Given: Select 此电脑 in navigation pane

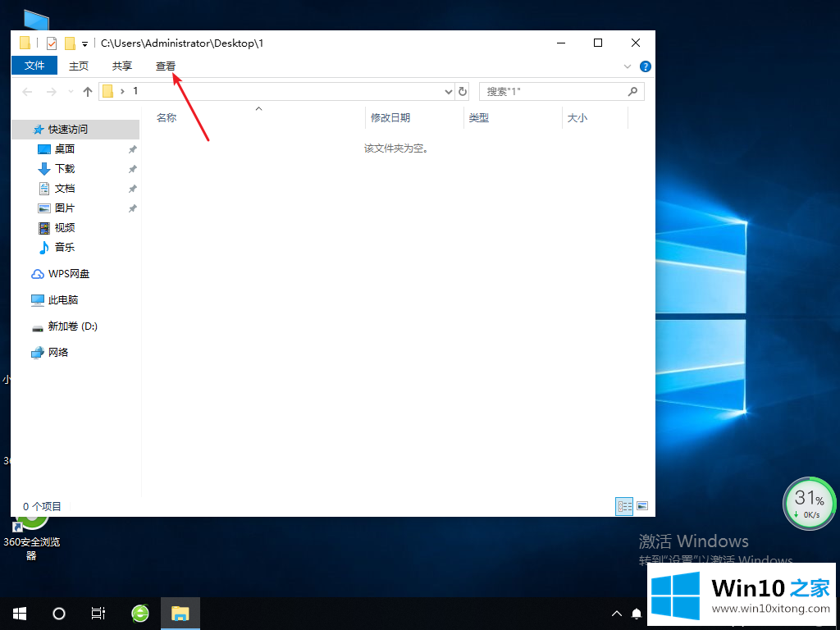Looking at the screenshot, I should point(62,300).
